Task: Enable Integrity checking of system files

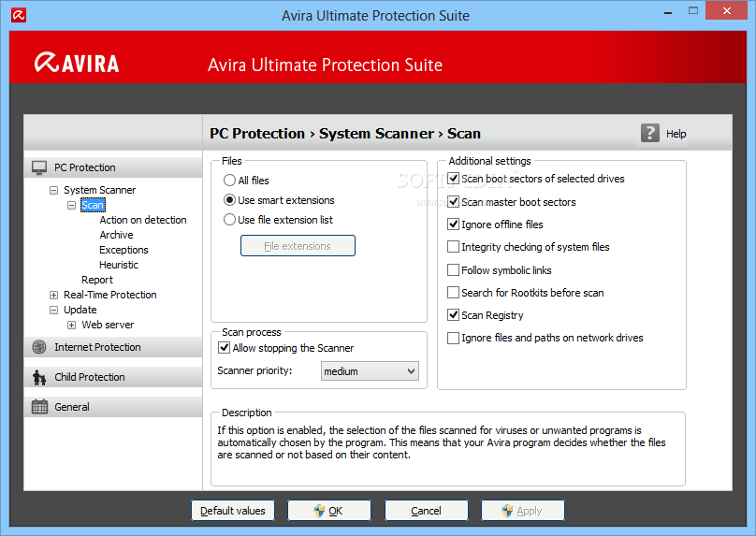Action: (453, 247)
